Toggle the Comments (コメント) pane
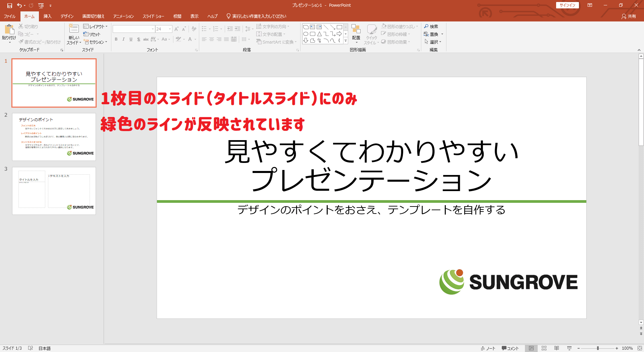Viewport: 644px width, 352px height. [x=510, y=348]
